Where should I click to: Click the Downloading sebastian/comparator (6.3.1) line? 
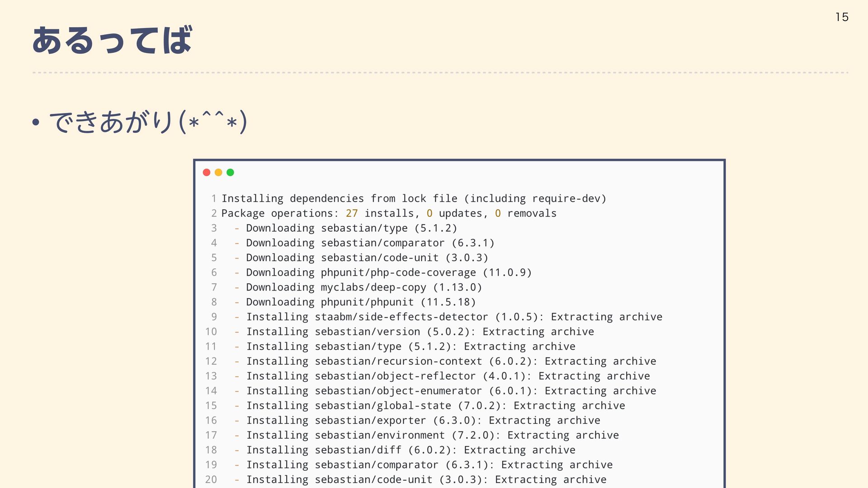pyautogui.click(x=370, y=243)
